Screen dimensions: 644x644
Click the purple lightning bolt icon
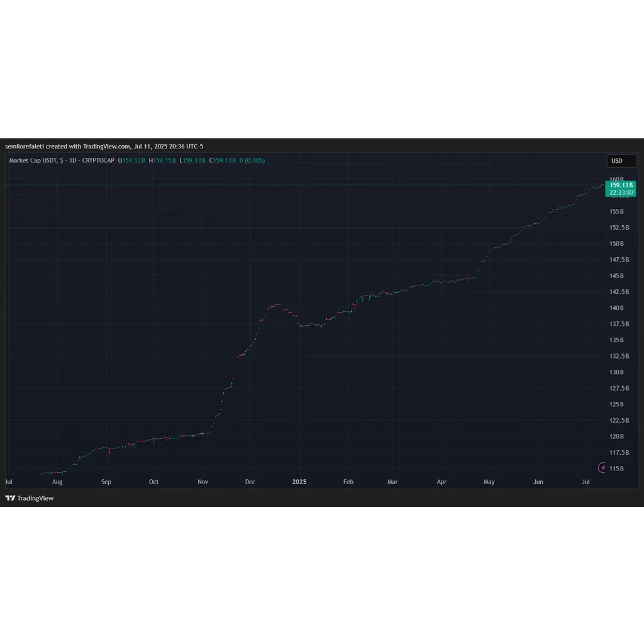pyautogui.click(x=602, y=467)
